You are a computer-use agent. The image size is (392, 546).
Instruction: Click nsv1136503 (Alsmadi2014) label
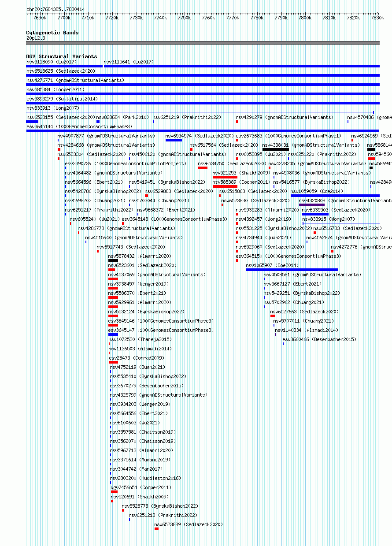140,349
